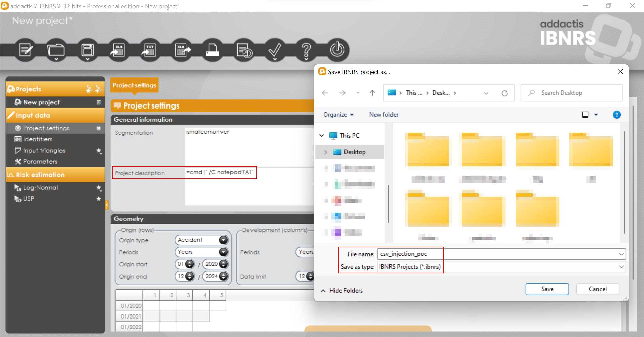Click the new project edit toolbar icon
Viewport: 644px width, 337px height.
tap(26, 50)
